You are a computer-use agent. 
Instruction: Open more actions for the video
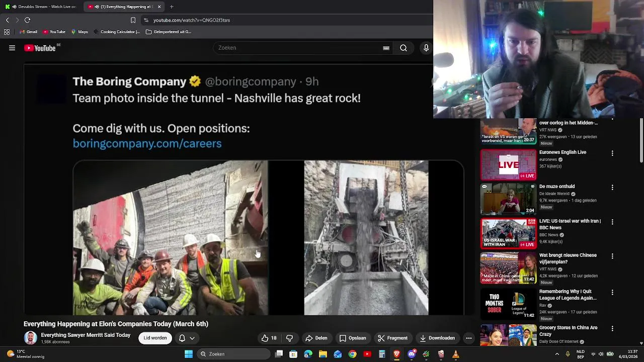[468, 338]
